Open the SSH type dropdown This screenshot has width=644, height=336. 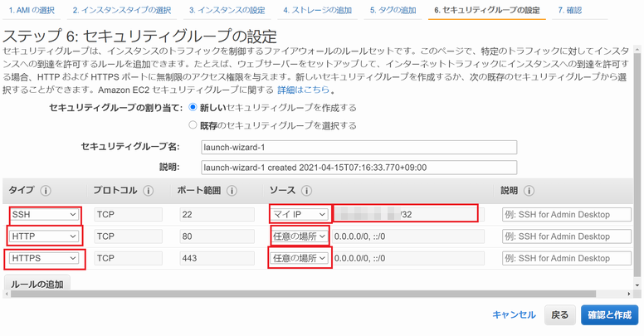click(x=44, y=214)
